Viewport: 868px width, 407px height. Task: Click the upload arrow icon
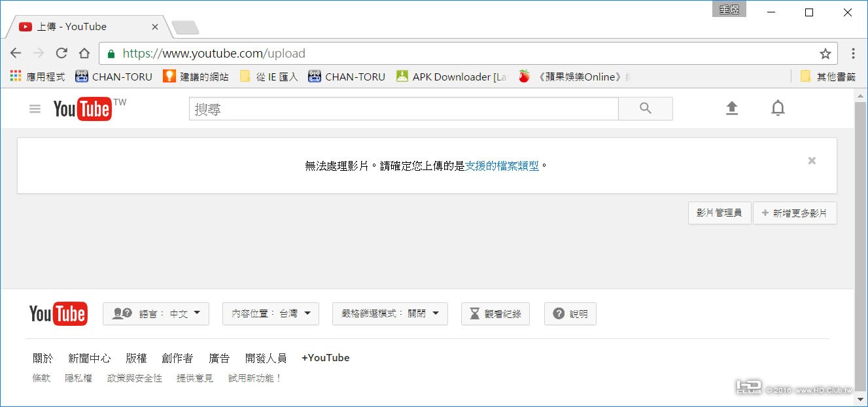(x=732, y=109)
